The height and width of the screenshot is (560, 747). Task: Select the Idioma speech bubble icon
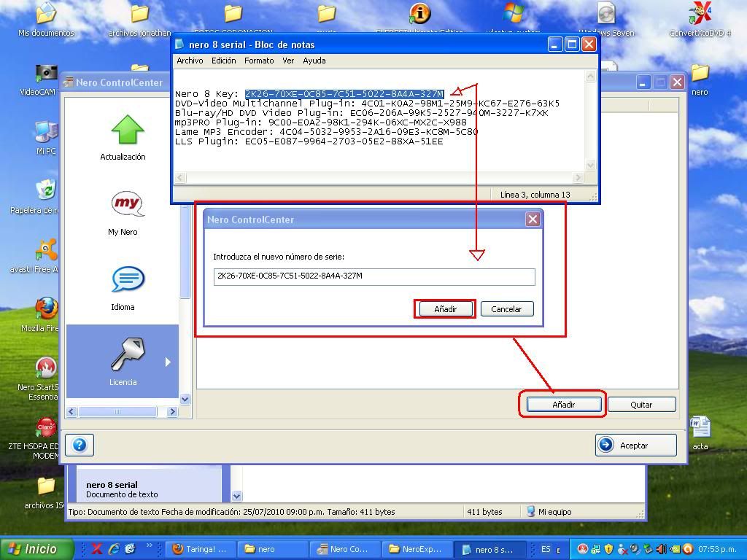128,279
